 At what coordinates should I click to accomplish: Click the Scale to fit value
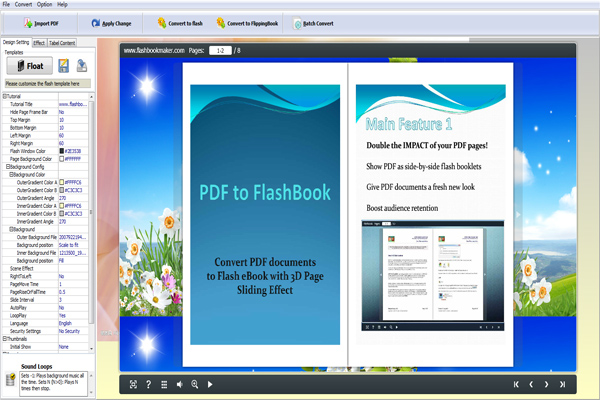tap(73, 245)
